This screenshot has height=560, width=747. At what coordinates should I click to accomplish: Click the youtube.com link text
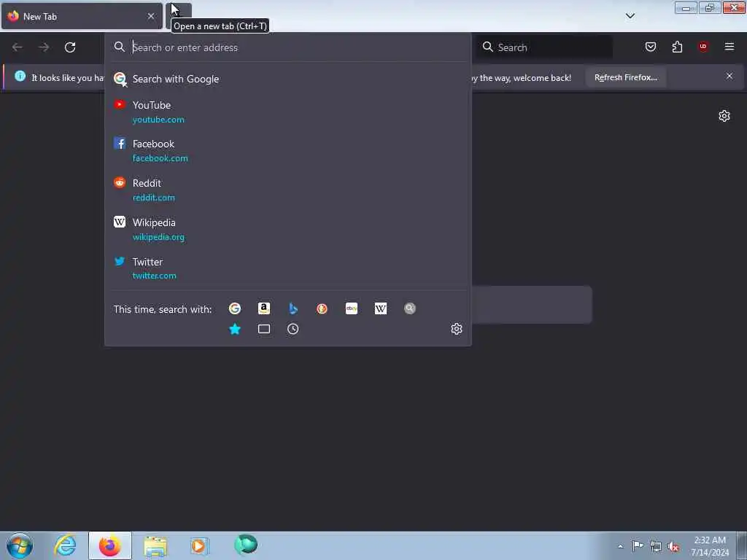point(158,120)
